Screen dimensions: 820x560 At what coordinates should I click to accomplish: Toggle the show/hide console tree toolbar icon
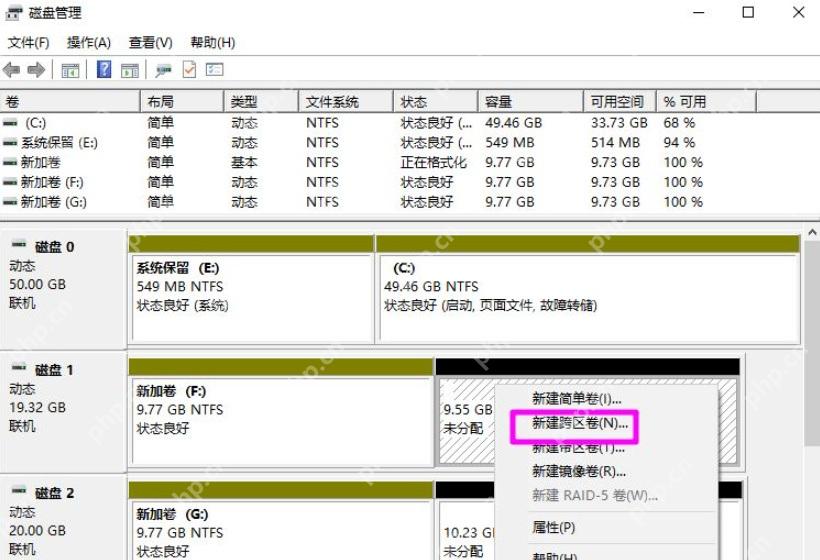click(70, 70)
